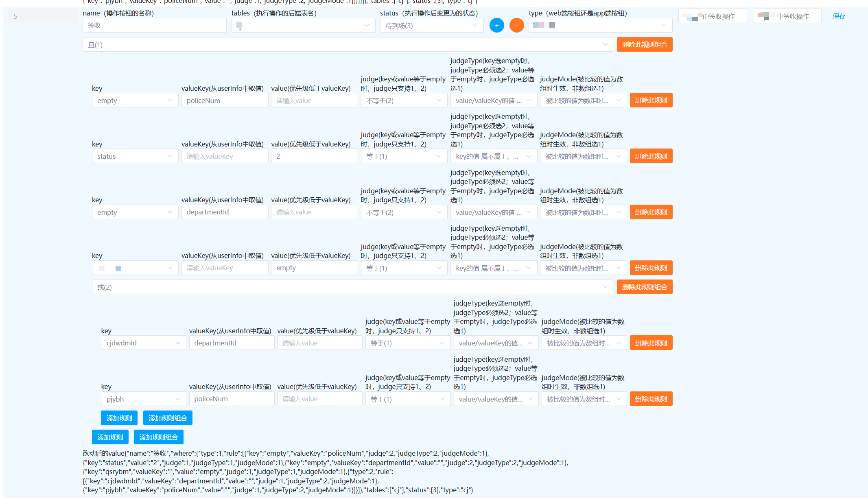
Task: Delete the status equals 2 rule
Action: click(x=651, y=156)
